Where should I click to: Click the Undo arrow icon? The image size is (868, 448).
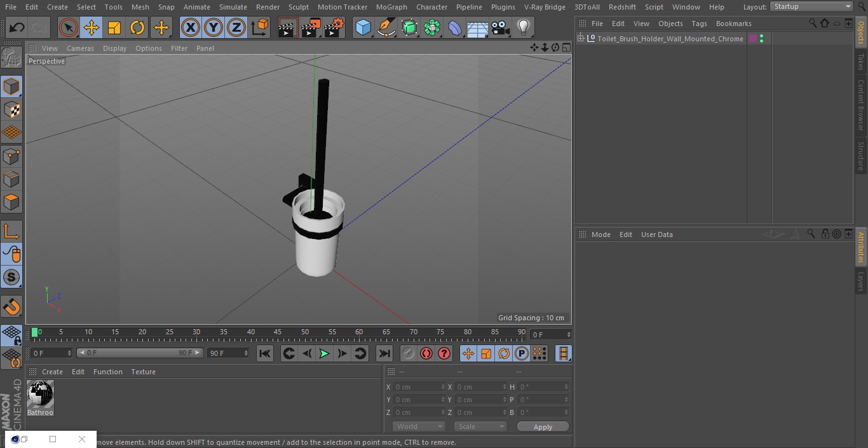17,27
